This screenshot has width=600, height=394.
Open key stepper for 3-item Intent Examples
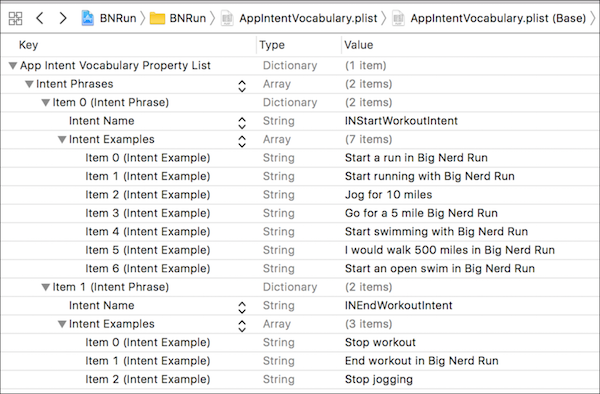pyautogui.click(x=242, y=326)
